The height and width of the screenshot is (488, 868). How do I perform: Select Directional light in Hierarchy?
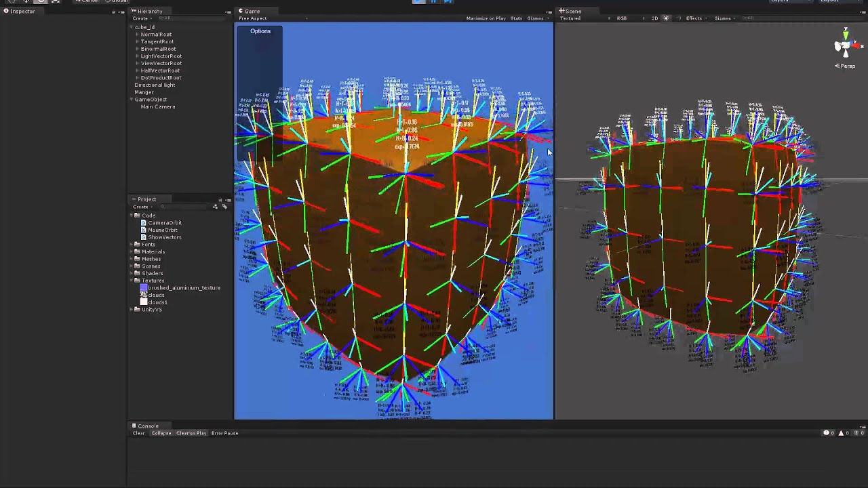point(155,85)
